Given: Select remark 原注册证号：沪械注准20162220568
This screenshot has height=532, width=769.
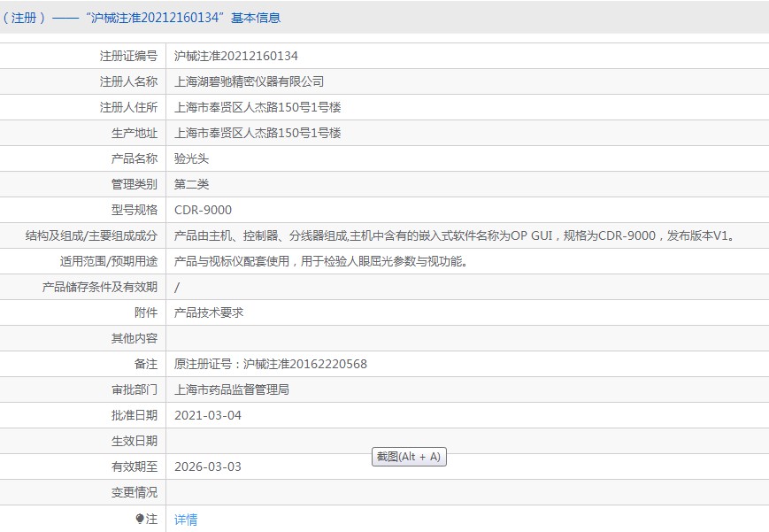Looking at the screenshot, I should (271, 364).
